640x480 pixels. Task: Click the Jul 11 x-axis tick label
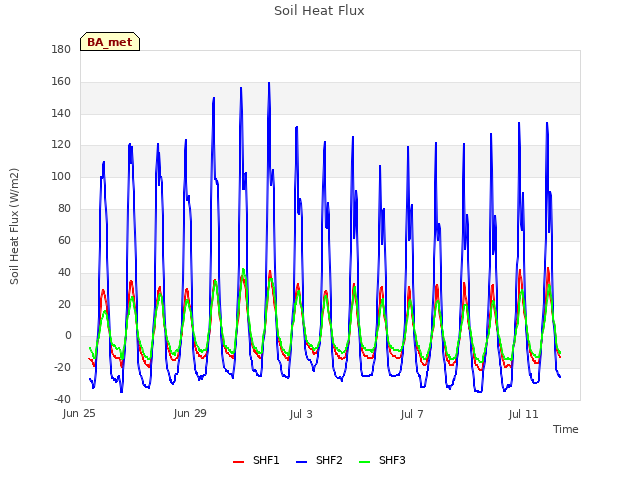pyautogui.click(x=523, y=414)
